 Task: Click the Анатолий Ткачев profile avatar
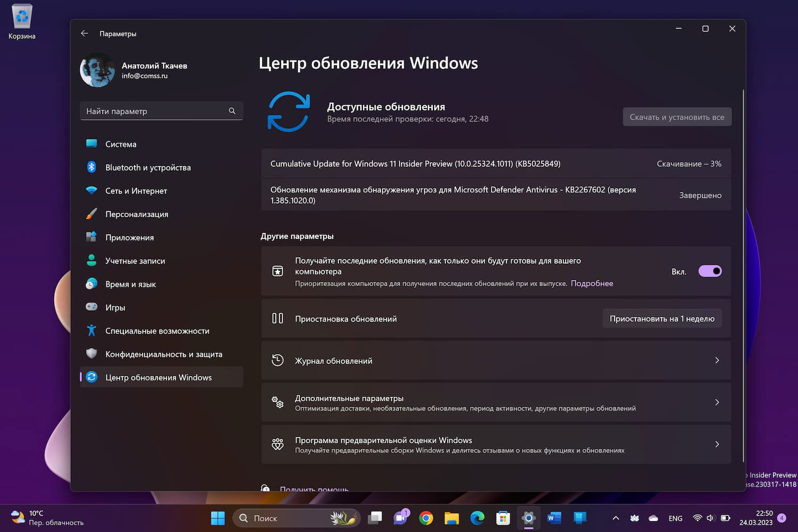tap(97, 70)
